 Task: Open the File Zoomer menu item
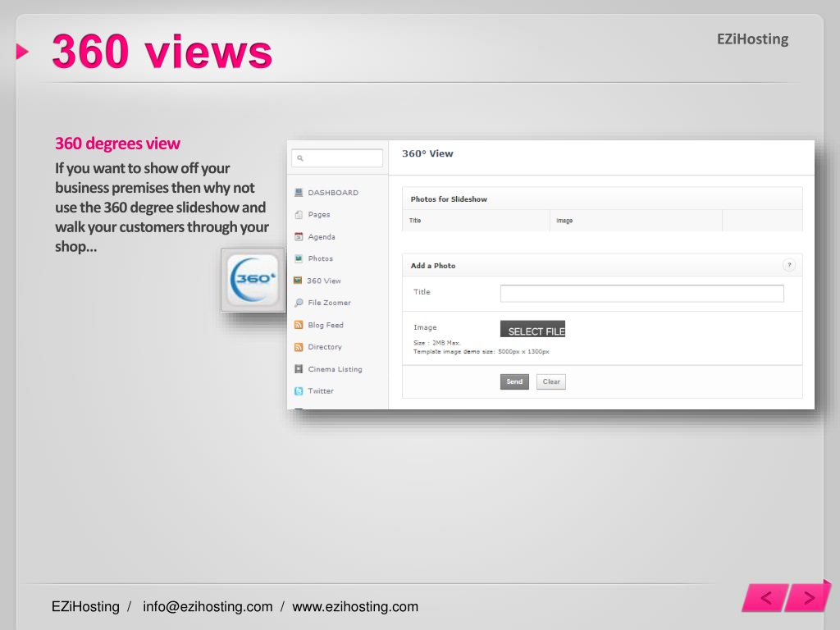point(329,303)
